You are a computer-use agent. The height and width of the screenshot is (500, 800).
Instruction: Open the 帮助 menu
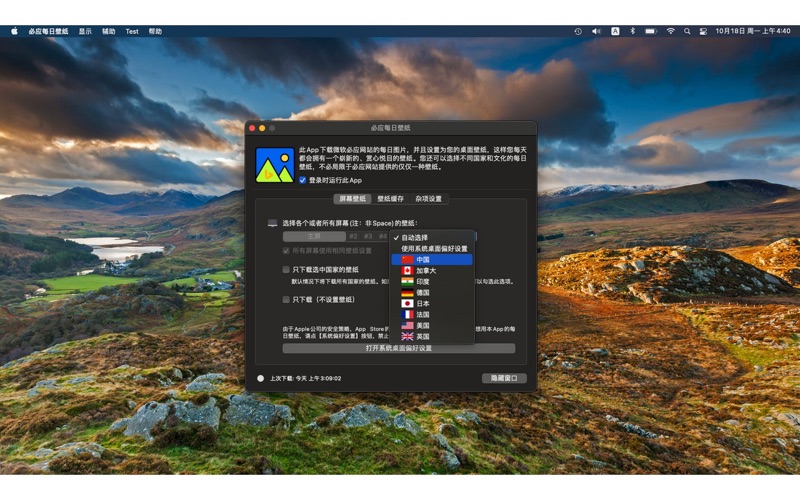(155, 31)
